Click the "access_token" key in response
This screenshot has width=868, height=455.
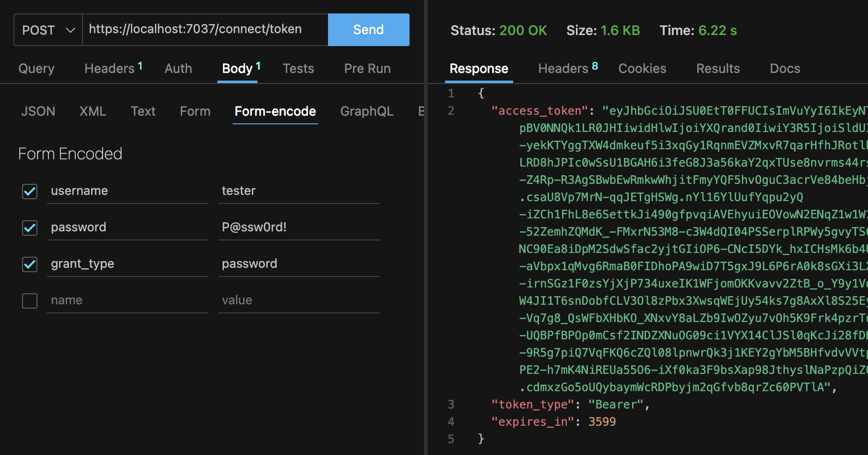(540, 111)
